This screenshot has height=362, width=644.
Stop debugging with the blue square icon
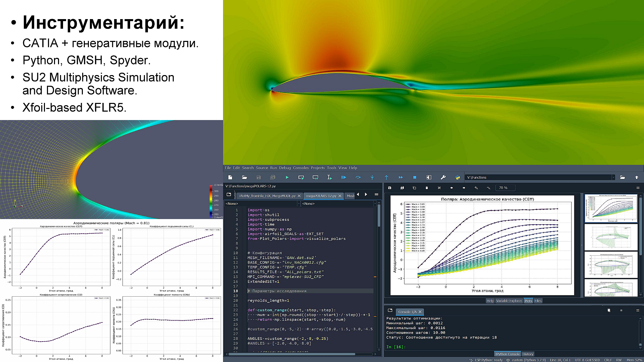[415, 177]
